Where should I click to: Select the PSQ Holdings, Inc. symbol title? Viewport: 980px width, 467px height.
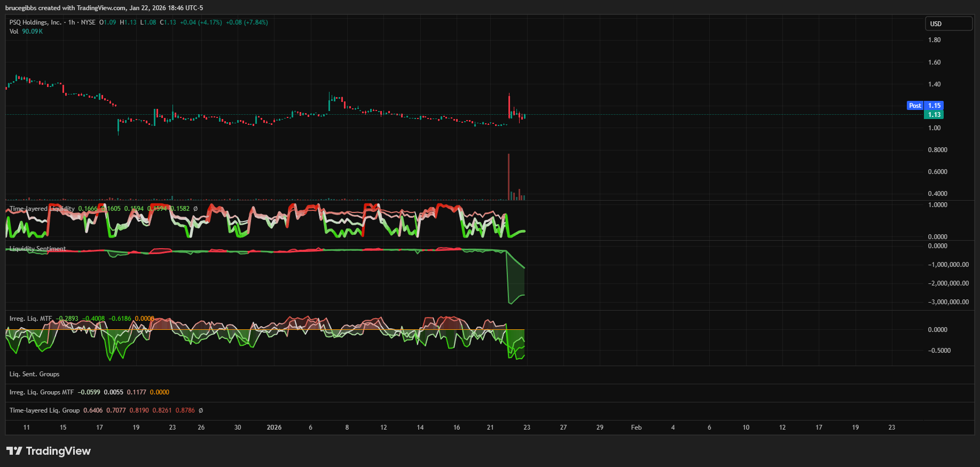(35, 22)
